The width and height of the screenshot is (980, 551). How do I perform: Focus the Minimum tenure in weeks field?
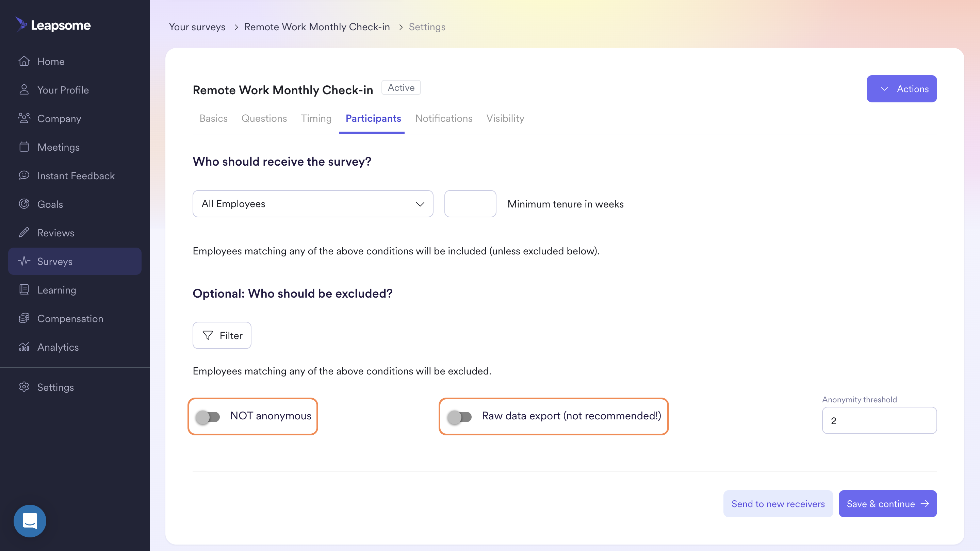click(470, 204)
